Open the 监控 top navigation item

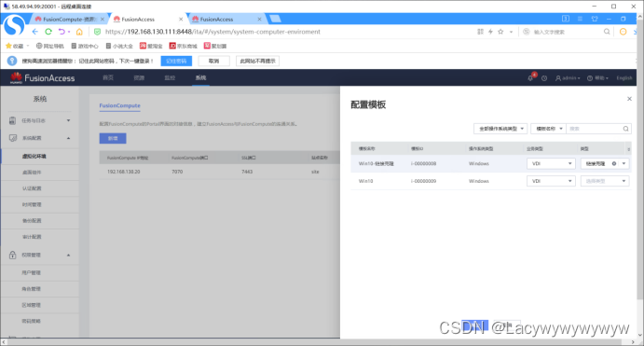point(170,77)
